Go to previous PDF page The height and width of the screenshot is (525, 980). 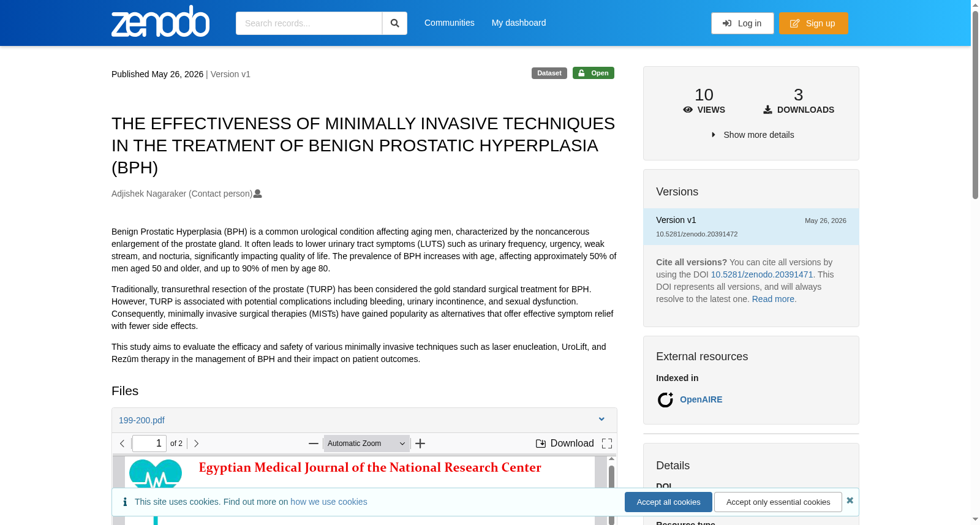pyautogui.click(x=122, y=444)
